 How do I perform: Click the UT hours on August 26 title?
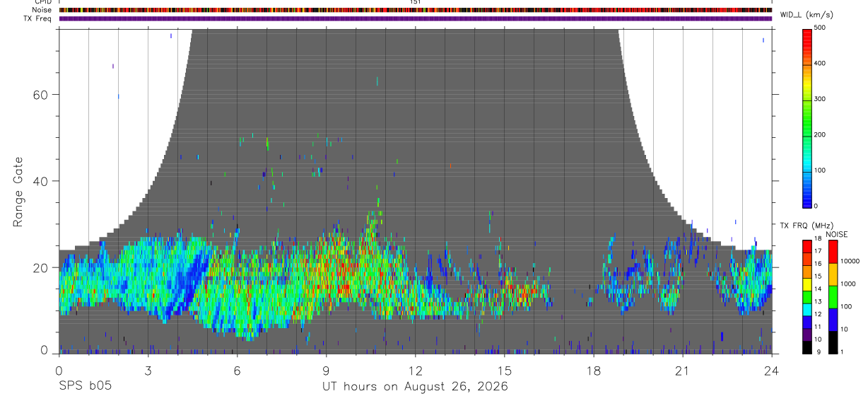pyautogui.click(x=416, y=386)
